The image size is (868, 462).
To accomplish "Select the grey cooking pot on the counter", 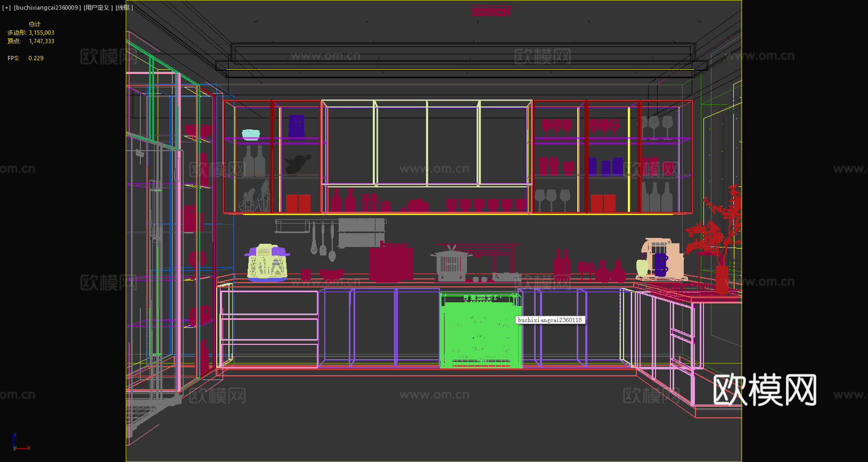I will point(451,265).
